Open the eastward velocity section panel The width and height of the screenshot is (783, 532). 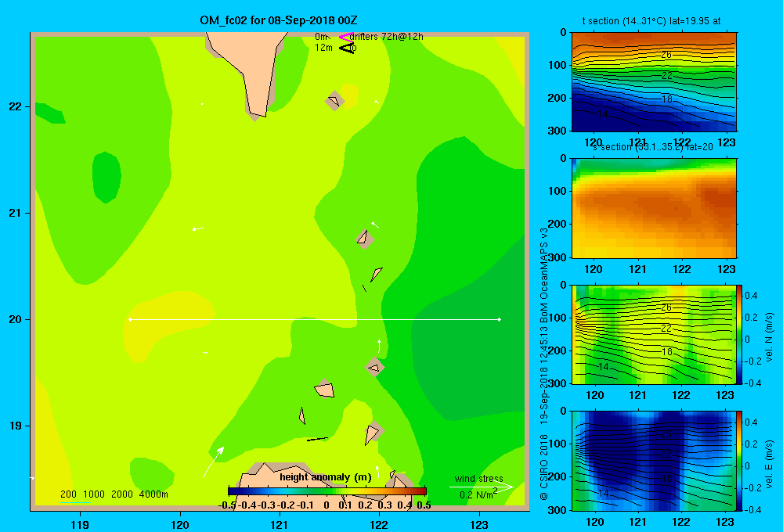tap(654, 461)
